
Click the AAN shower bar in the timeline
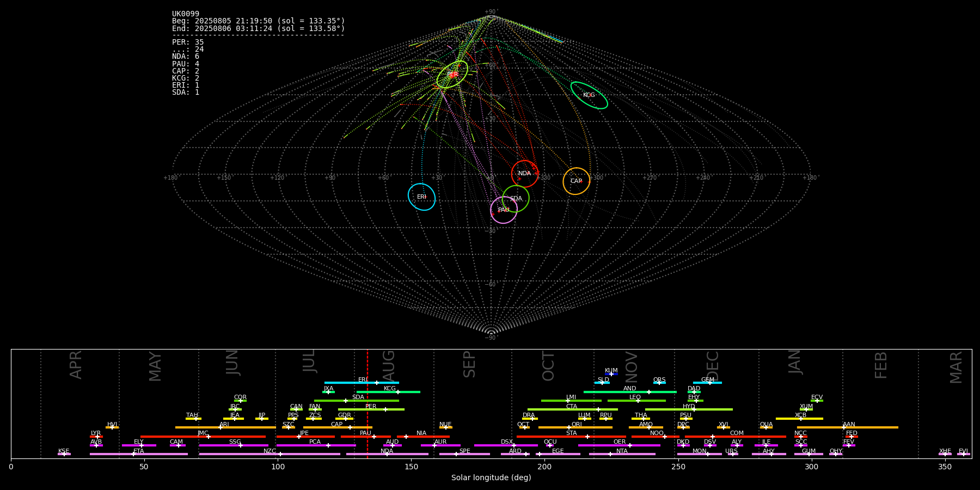click(848, 427)
